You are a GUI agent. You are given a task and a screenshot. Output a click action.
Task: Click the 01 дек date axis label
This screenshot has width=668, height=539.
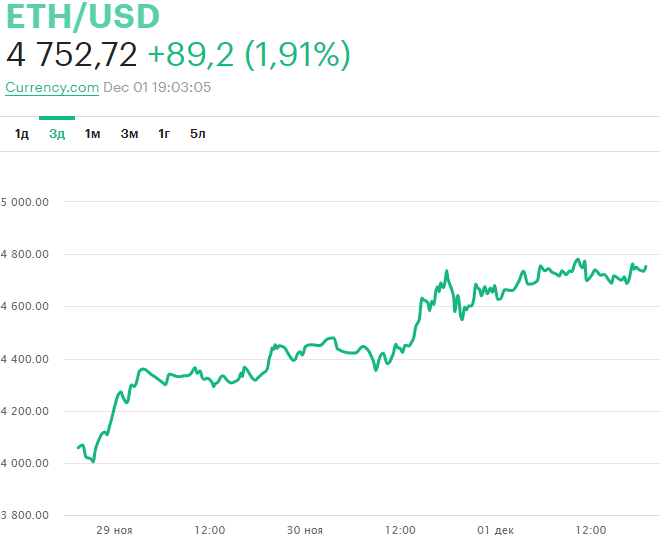[496, 530]
